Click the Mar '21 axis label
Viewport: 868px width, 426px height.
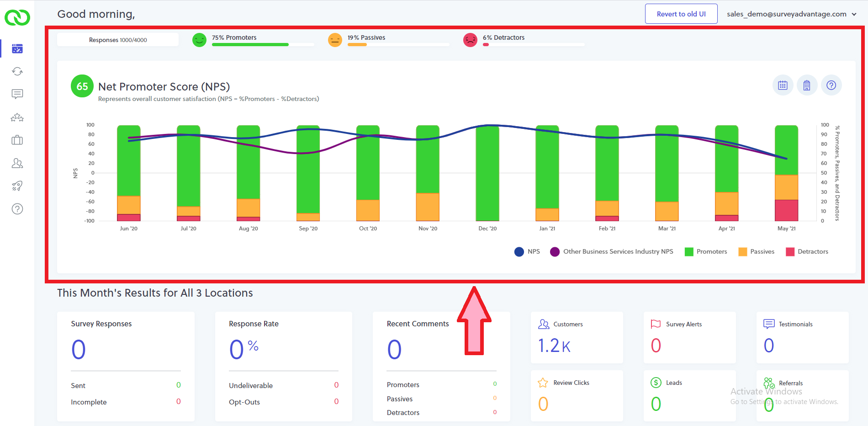(667, 229)
